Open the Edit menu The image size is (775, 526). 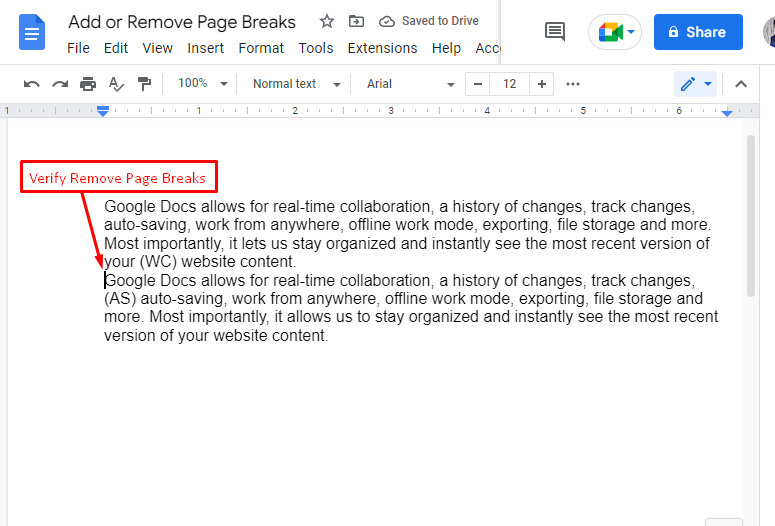[116, 48]
